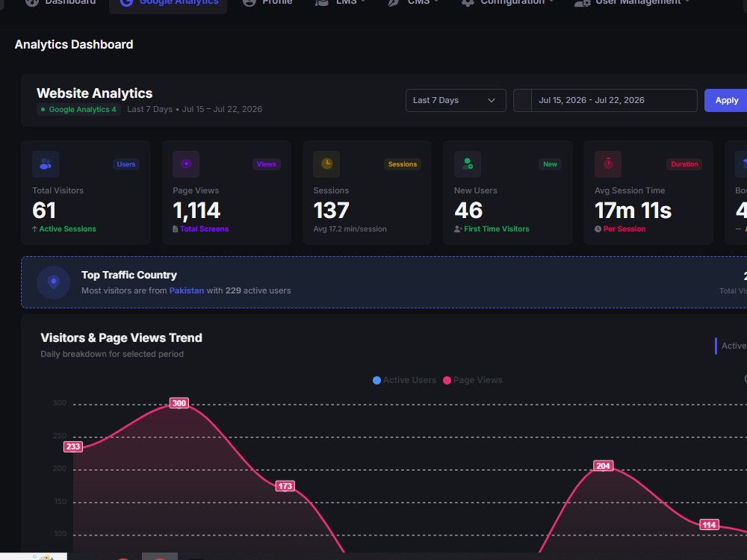
Task: Click the Duration badge on Avg Session Time card
Action: tap(684, 164)
